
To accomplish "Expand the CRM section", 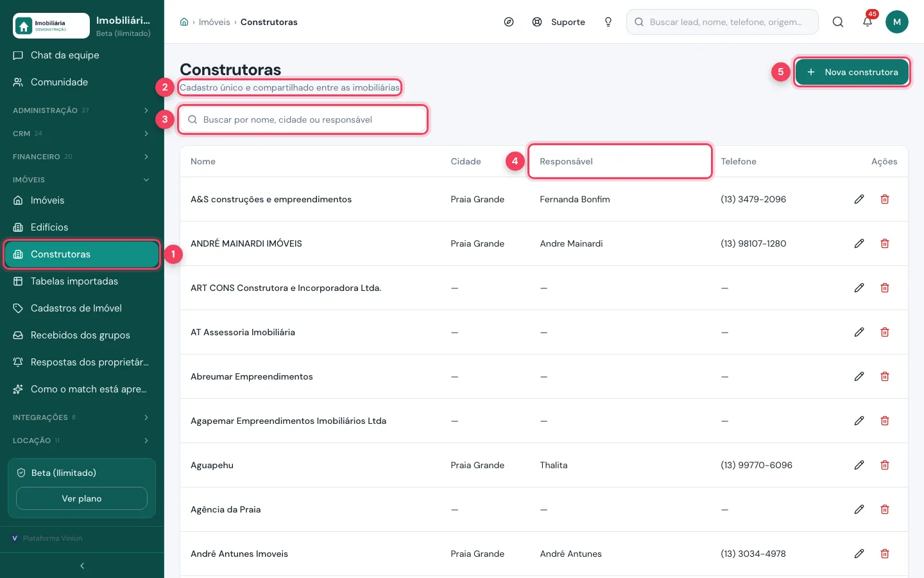I will pyautogui.click(x=82, y=134).
